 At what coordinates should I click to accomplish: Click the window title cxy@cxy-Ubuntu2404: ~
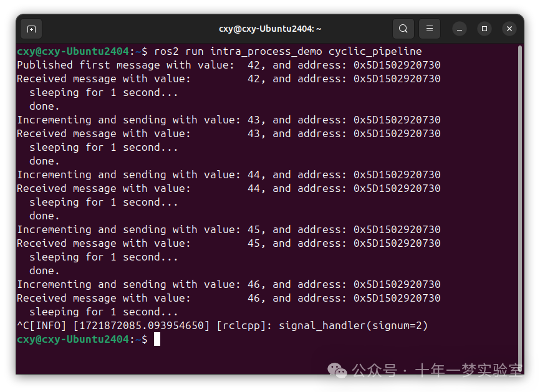click(270, 29)
